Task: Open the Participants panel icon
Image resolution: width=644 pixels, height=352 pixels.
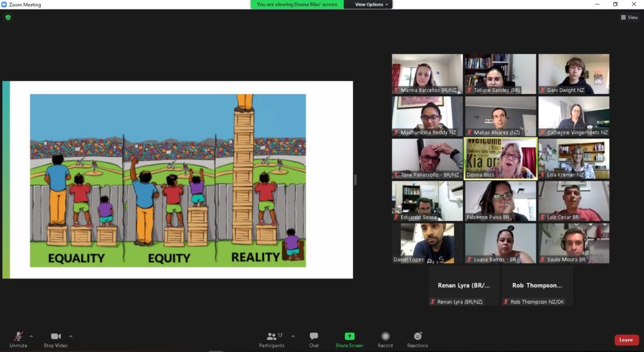Action: point(272,336)
